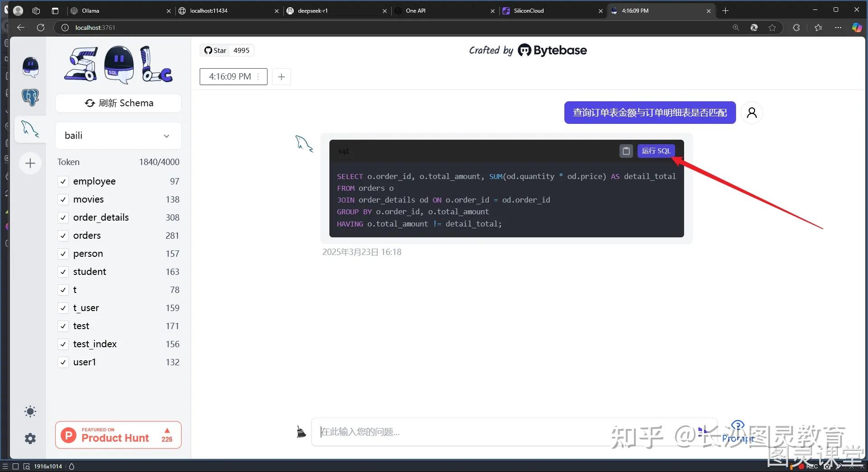Open the browser's Settings and more menu
The width and height of the screenshot is (868, 472).
click(838, 28)
